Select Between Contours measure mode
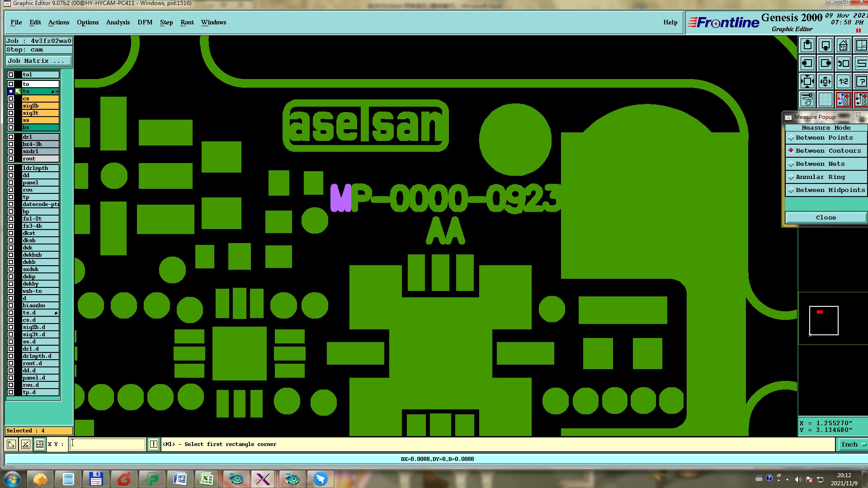The width and height of the screenshot is (868, 488). [x=826, y=151]
